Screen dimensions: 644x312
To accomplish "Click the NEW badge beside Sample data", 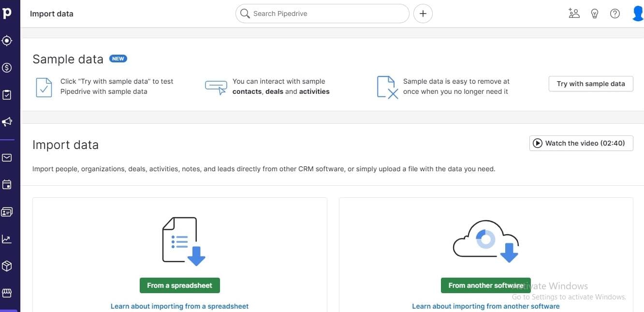I will point(118,59).
